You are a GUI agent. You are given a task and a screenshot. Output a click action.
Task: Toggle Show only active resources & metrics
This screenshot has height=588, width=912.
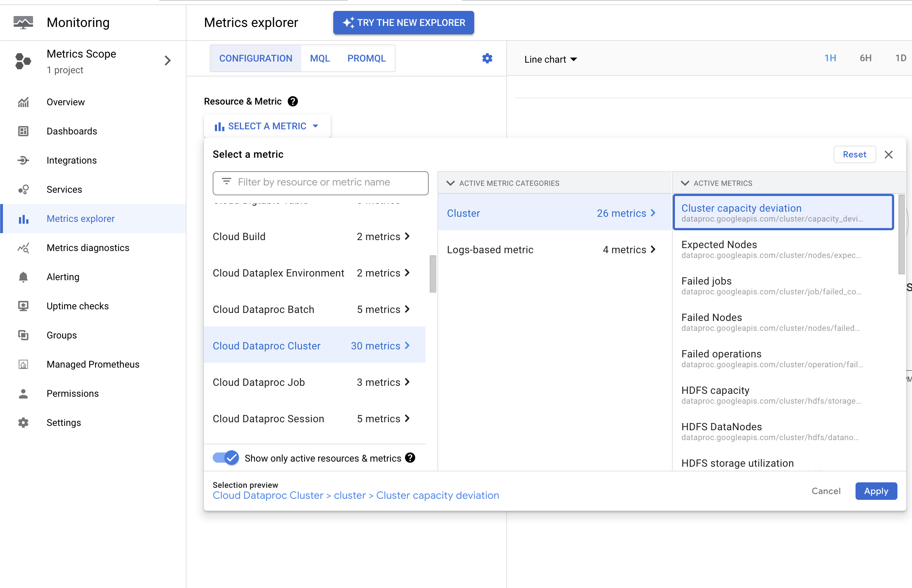pyautogui.click(x=226, y=458)
